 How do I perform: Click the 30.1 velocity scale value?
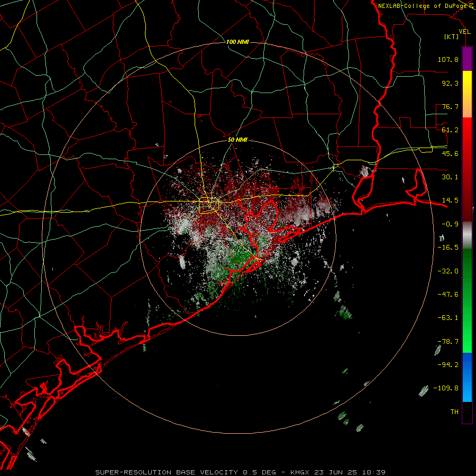tap(450, 177)
